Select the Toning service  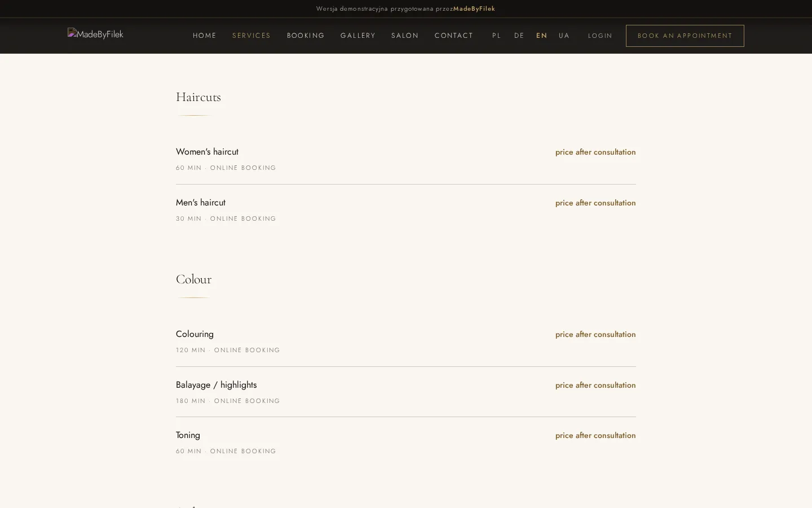pos(406,443)
